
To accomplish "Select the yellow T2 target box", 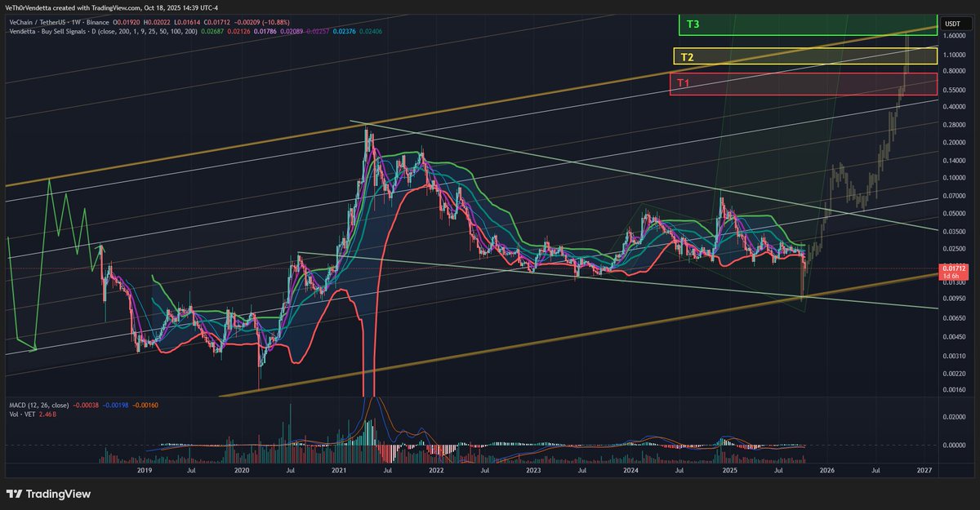I will pyautogui.click(x=804, y=56).
